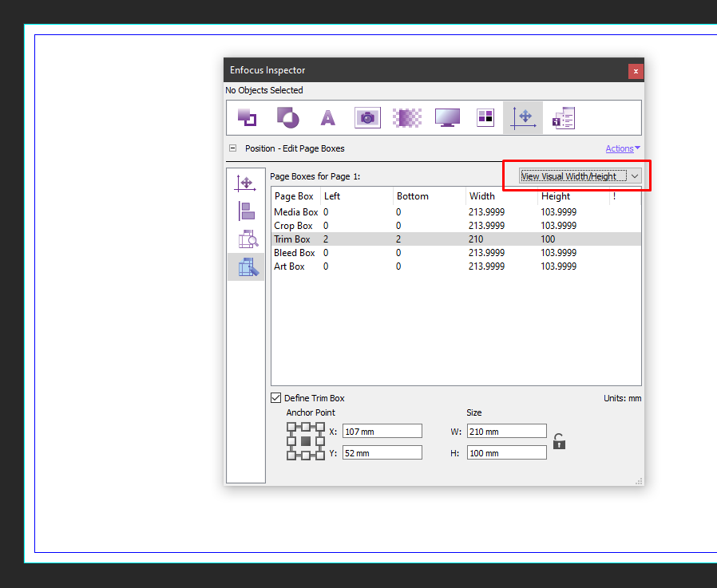
Task: Select the top-right anchor point
Action: [320, 427]
